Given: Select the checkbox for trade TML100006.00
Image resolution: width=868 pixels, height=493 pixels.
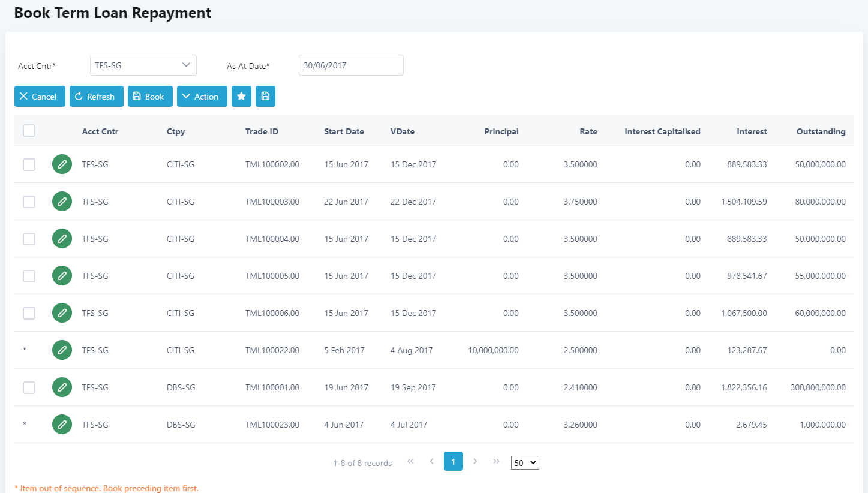Looking at the screenshot, I should coord(29,313).
